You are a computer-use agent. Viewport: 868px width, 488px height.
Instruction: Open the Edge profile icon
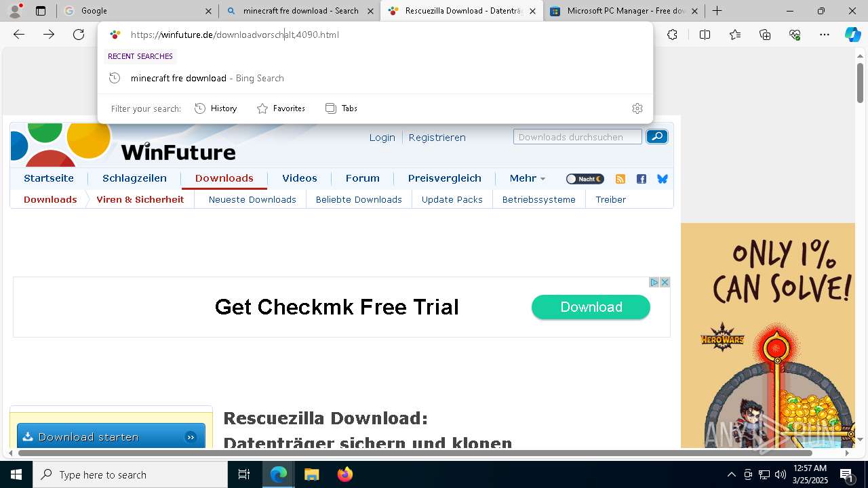15,11
